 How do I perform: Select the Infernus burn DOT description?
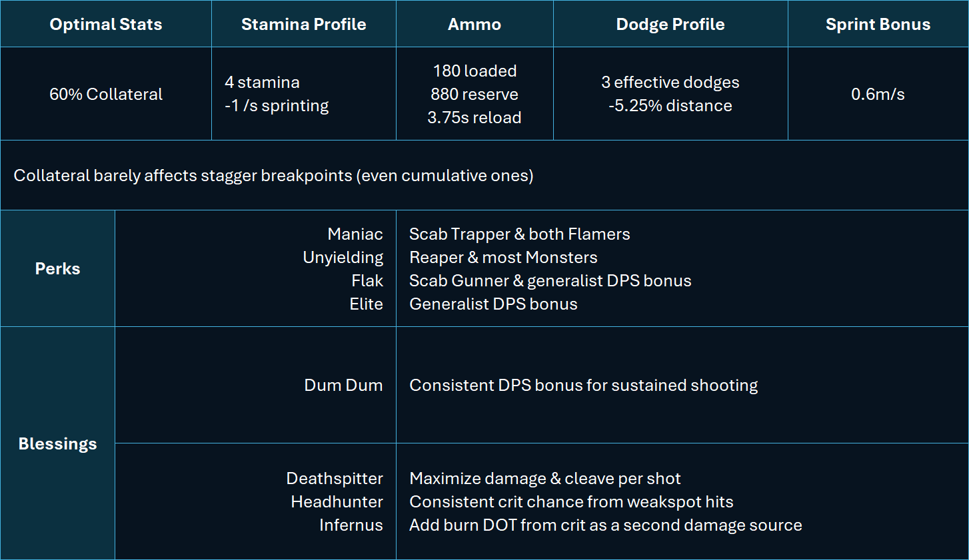(606, 525)
